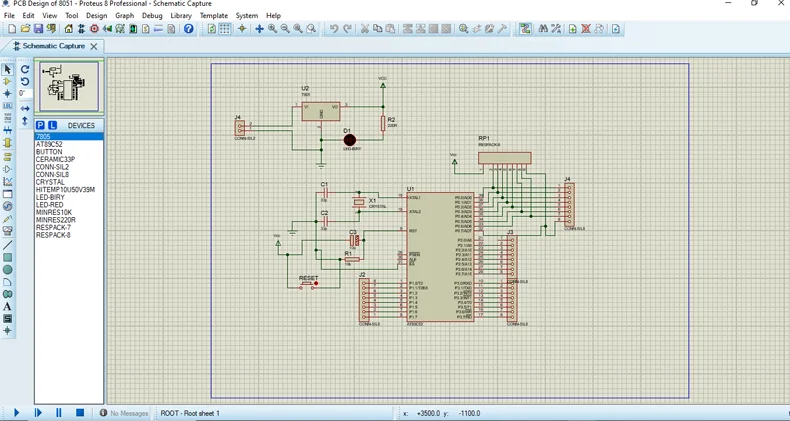Undo the last action arrow
The height and width of the screenshot is (421, 790).
coord(334,29)
